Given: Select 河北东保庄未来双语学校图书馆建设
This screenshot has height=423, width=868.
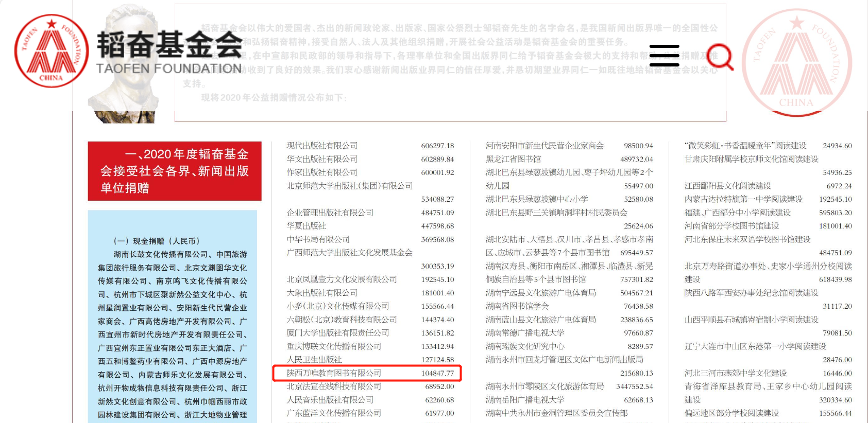Looking at the screenshot, I should (747, 239).
